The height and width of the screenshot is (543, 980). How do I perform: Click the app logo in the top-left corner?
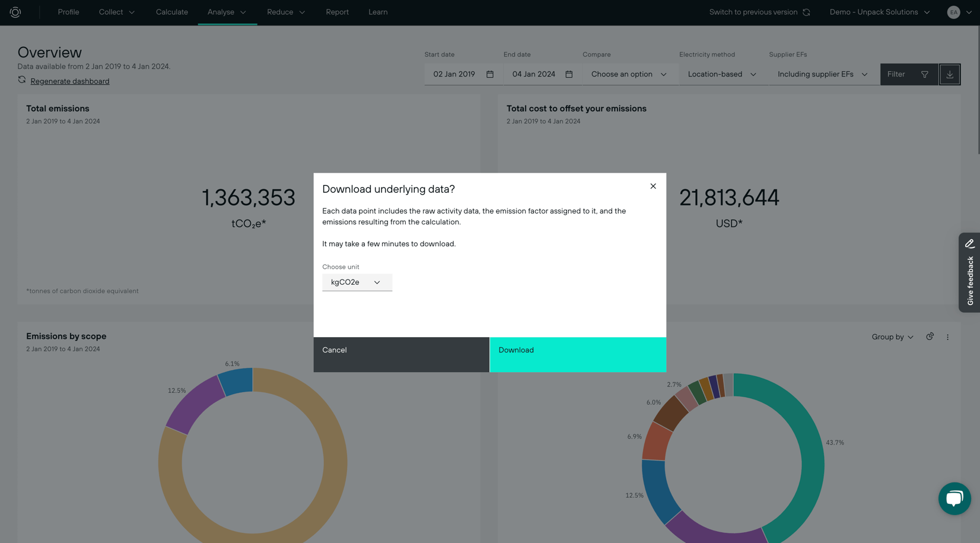[x=15, y=12]
